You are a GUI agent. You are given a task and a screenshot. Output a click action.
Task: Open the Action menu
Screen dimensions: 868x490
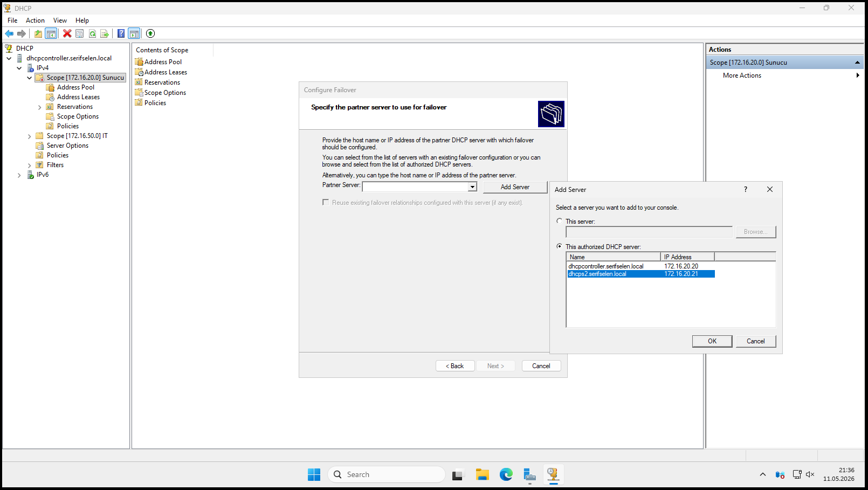pos(35,20)
